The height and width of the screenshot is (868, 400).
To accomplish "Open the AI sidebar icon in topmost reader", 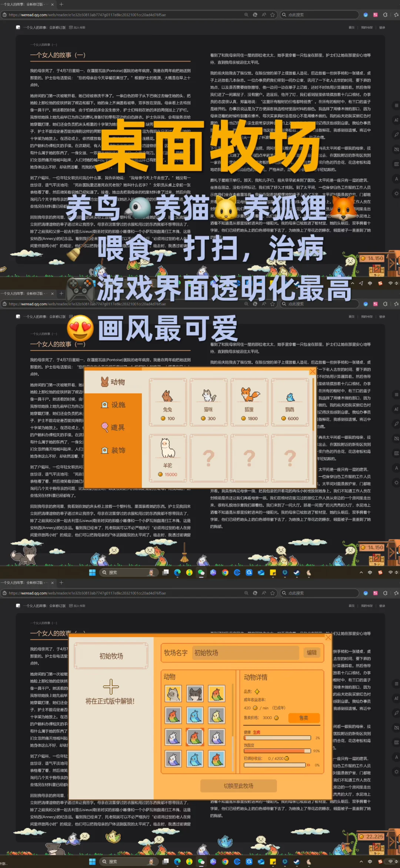I will point(396,120).
